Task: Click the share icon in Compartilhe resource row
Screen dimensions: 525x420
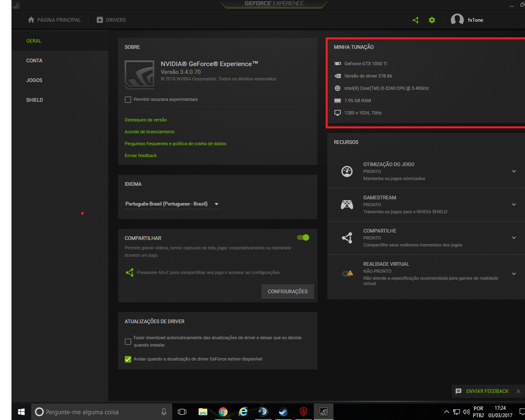Action: (347, 237)
